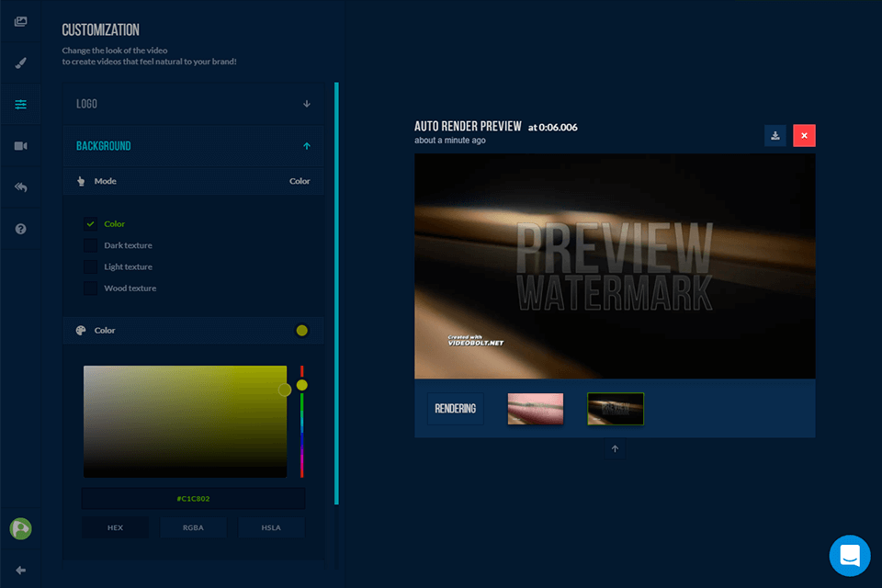Viewport: 882px width, 588px height.
Task: Open the chat support bubble
Action: coord(849,555)
